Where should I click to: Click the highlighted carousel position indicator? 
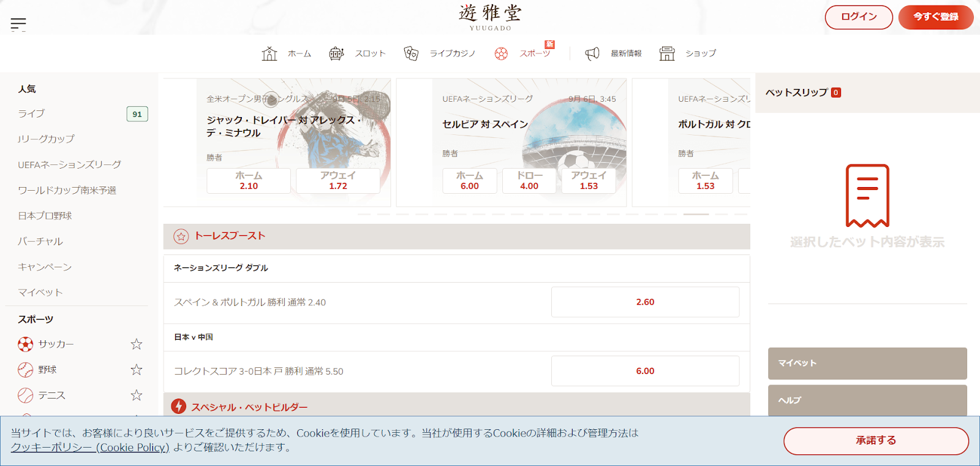click(x=696, y=214)
